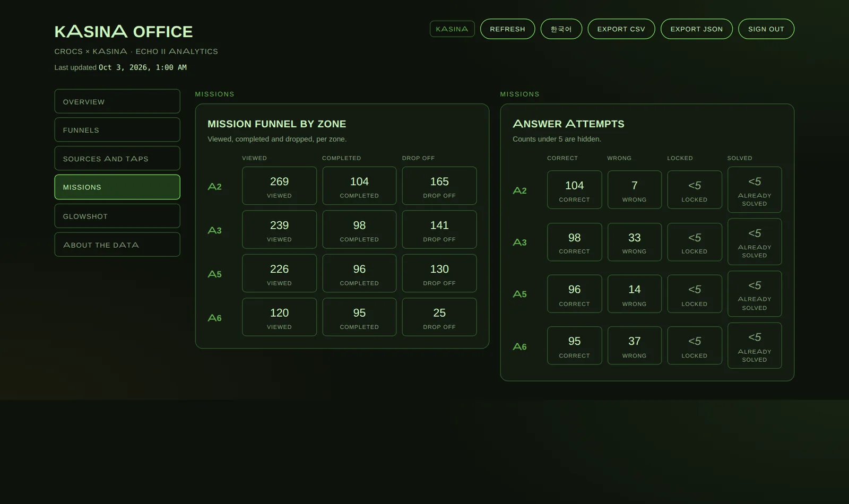Screen dimensions: 849x504
Task: Sign out of Kasina Office
Action: pos(766,29)
